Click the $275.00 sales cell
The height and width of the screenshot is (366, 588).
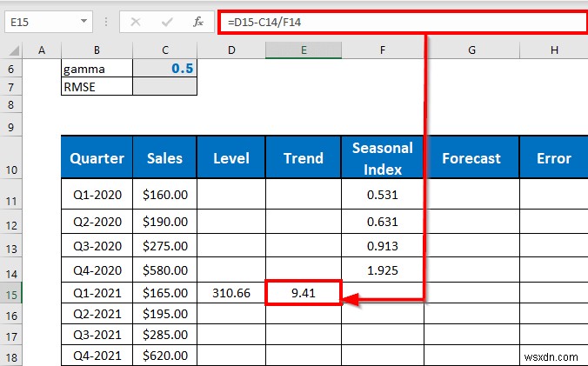165,245
